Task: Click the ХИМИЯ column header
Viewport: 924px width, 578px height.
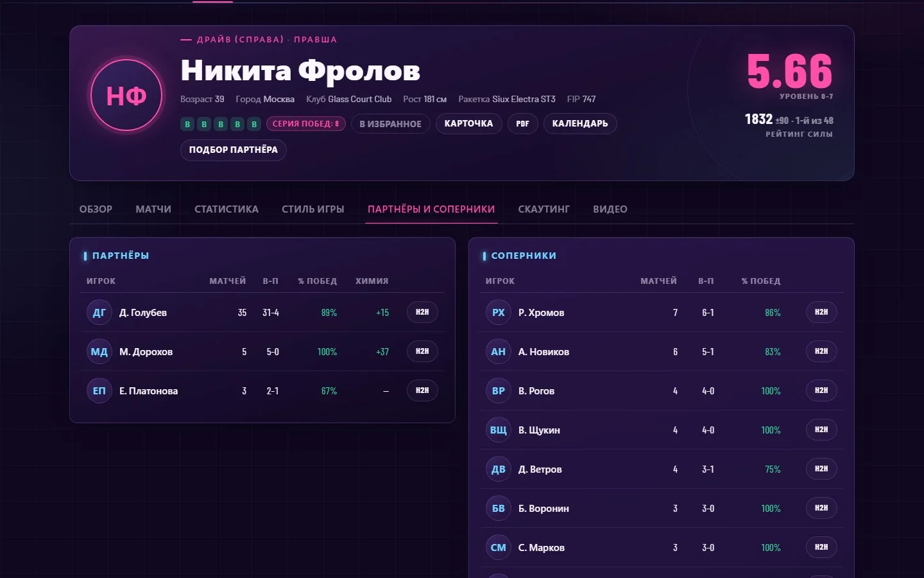Action: point(372,281)
